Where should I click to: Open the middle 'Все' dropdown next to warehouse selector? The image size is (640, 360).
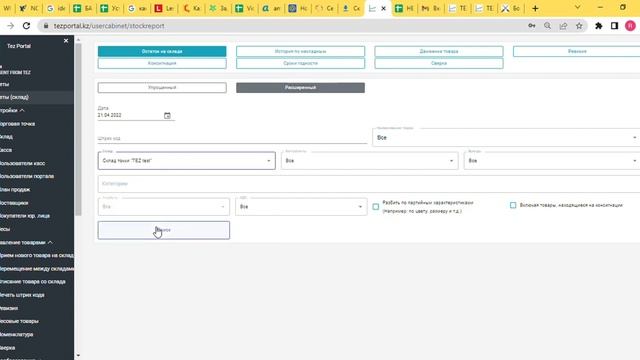coord(369,161)
